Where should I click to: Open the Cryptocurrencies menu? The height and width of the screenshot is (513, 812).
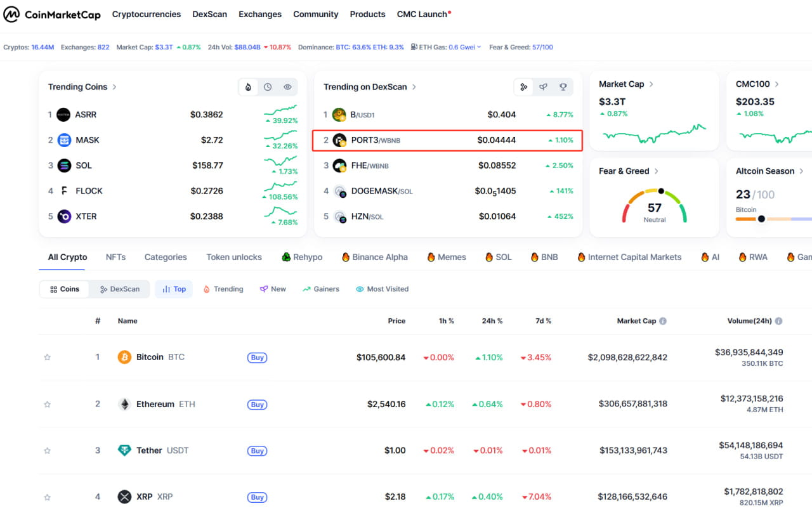147,14
